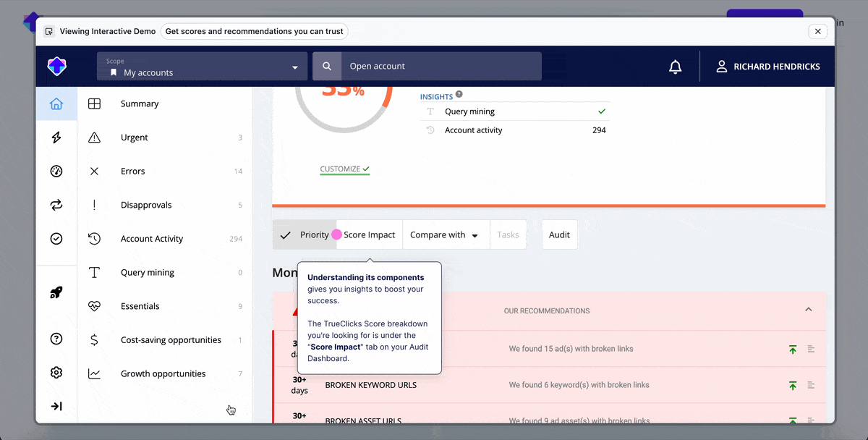Toggle the CUSTOMIZE option with checkmark

[x=344, y=169]
